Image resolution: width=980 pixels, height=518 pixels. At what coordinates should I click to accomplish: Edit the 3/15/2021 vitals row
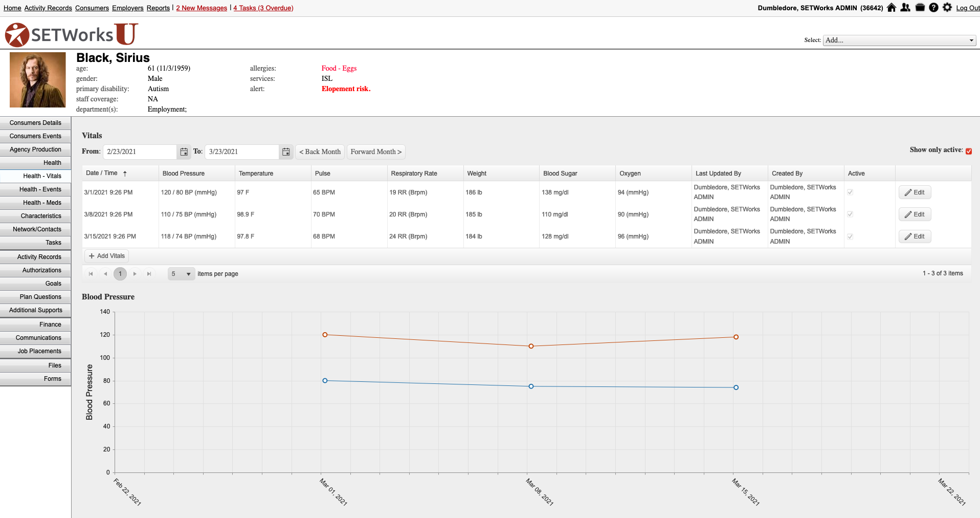915,236
